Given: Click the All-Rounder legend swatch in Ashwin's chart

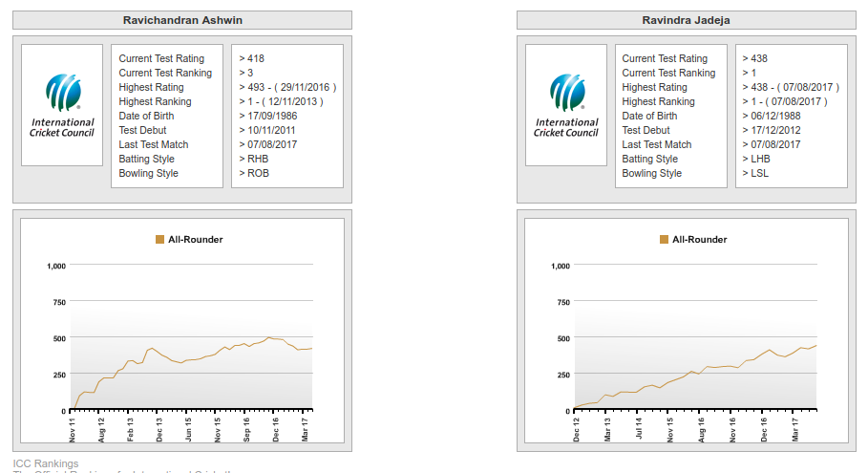Looking at the screenshot, I should (160, 239).
